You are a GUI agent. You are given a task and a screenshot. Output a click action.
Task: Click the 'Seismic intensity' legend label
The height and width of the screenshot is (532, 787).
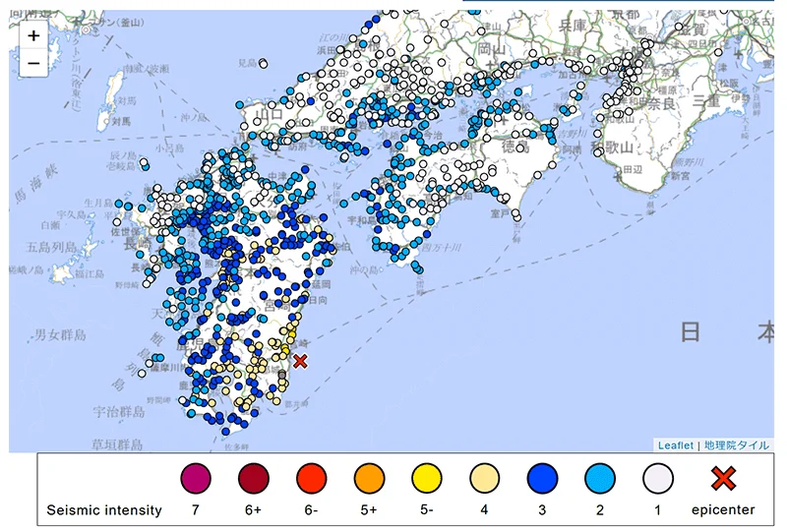coord(104,510)
